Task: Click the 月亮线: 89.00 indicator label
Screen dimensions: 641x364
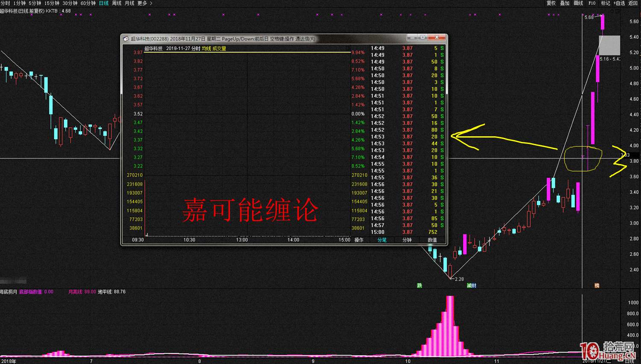Action: point(82,292)
